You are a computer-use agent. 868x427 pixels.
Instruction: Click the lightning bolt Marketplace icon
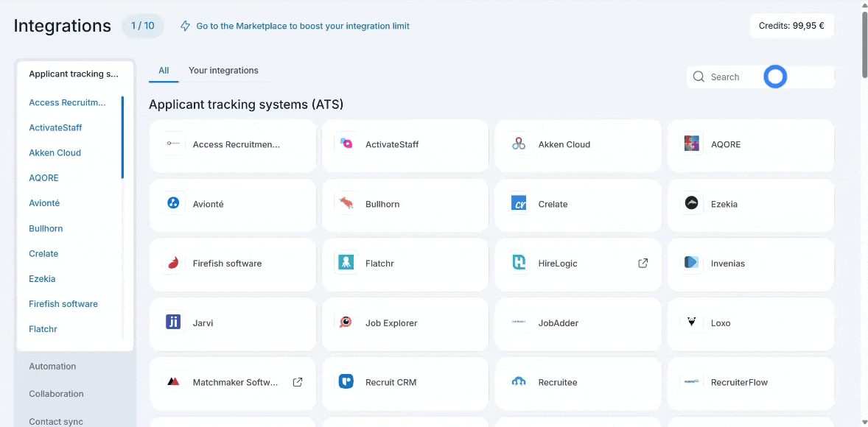pyautogui.click(x=186, y=26)
